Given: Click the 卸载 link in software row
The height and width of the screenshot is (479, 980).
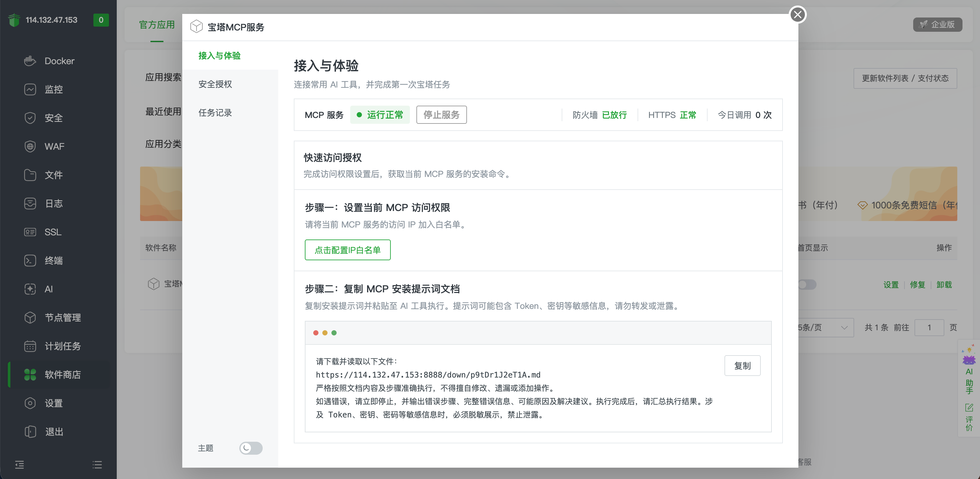Looking at the screenshot, I should click(944, 284).
